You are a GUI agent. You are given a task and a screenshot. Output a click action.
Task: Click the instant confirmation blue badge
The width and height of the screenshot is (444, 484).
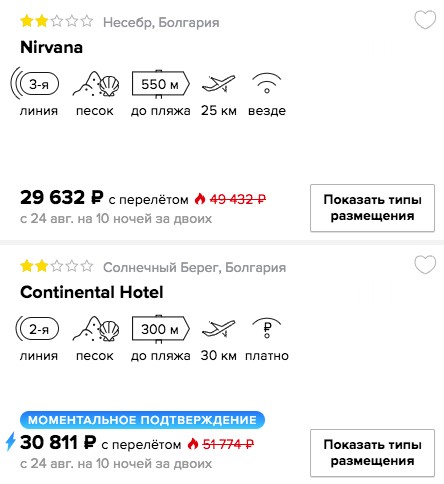pos(142,420)
